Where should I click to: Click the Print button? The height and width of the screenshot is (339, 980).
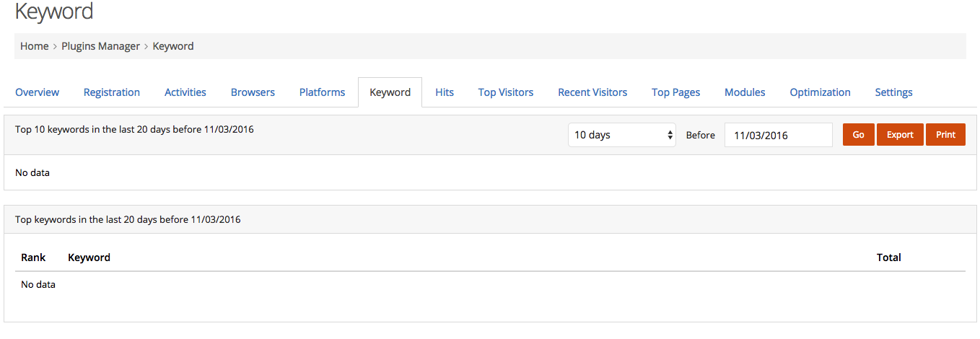point(945,135)
